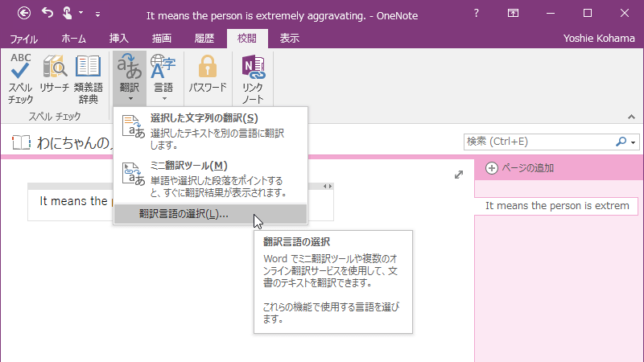Expand page to full view arrow icon
Image resolution: width=644 pixels, height=362 pixels.
tap(459, 175)
